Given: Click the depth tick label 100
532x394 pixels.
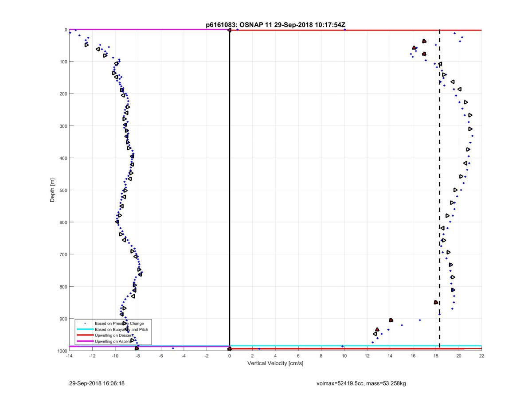Looking at the screenshot, I should coord(63,62).
